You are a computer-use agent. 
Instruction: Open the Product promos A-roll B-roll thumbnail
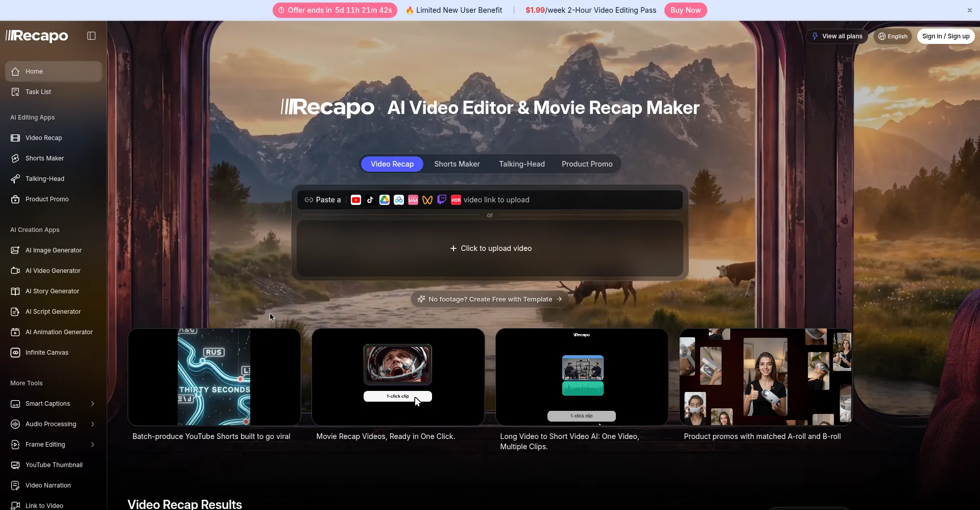pyautogui.click(x=766, y=377)
